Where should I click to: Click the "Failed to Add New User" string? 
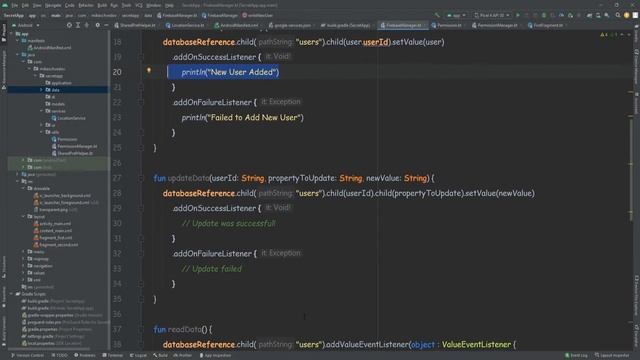click(255, 118)
